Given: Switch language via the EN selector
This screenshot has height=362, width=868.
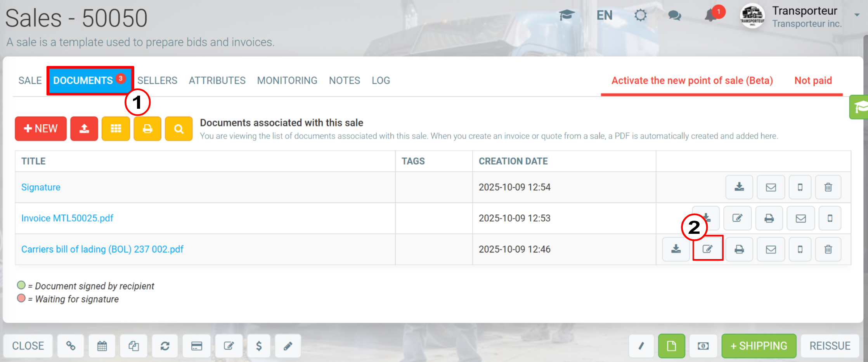Looking at the screenshot, I should (x=605, y=16).
